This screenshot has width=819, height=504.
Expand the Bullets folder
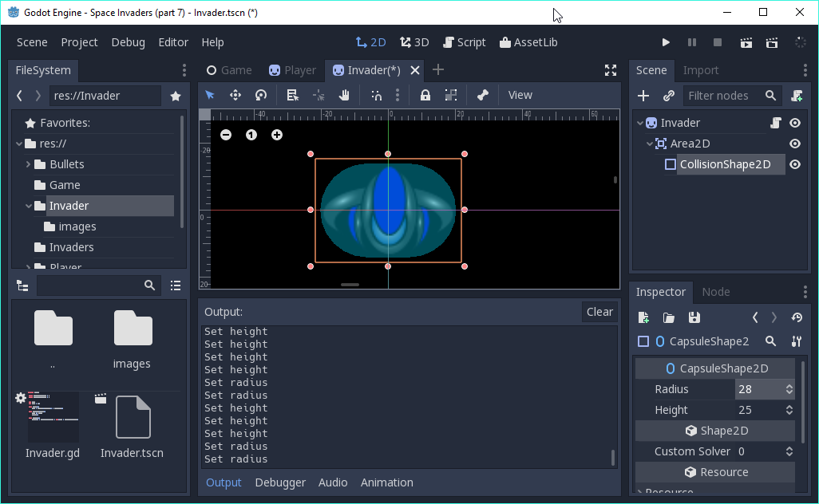(29, 164)
